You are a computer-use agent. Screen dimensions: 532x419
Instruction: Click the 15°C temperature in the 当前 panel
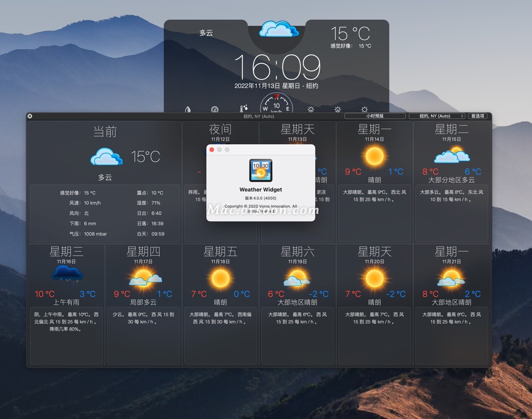coord(145,156)
